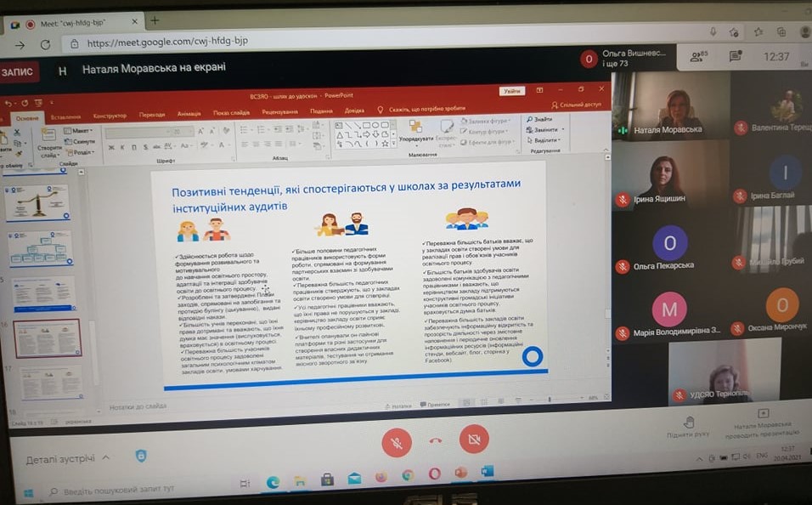Viewport: 812px width, 505px height.
Task: Open Подання tab in PowerPoint
Action: tap(321, 111)
